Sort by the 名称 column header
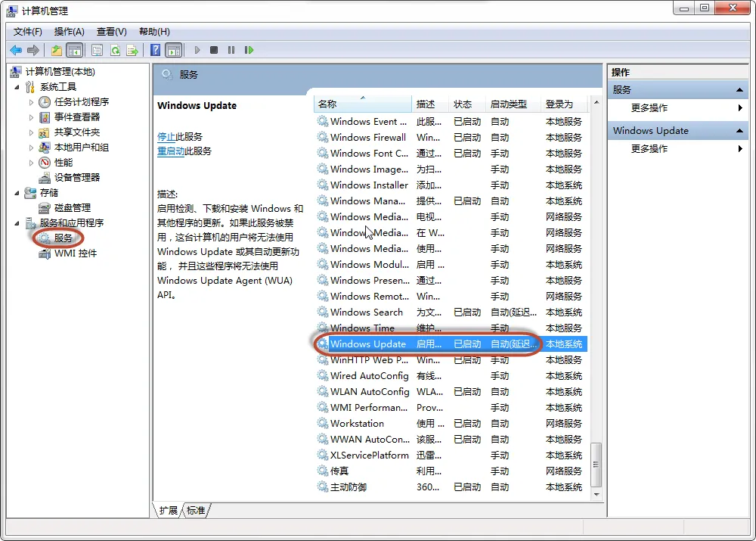This screenshot has height=541, width=756. pyautogui.click(x=363, y=104)
